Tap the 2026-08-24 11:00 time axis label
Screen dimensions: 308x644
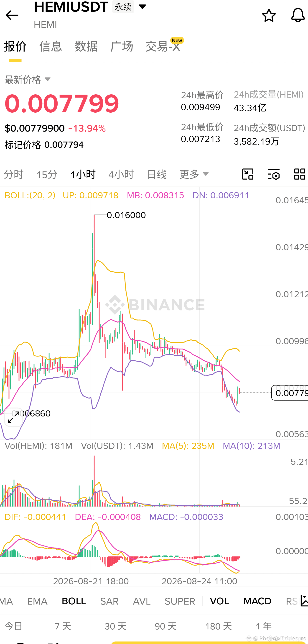click(199, 581)
